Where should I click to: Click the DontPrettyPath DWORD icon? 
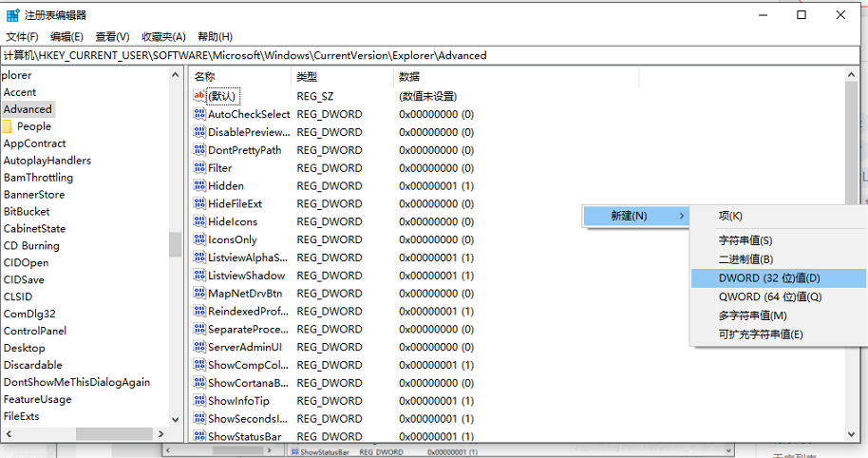pyautogui.click(x=199, y=149)
